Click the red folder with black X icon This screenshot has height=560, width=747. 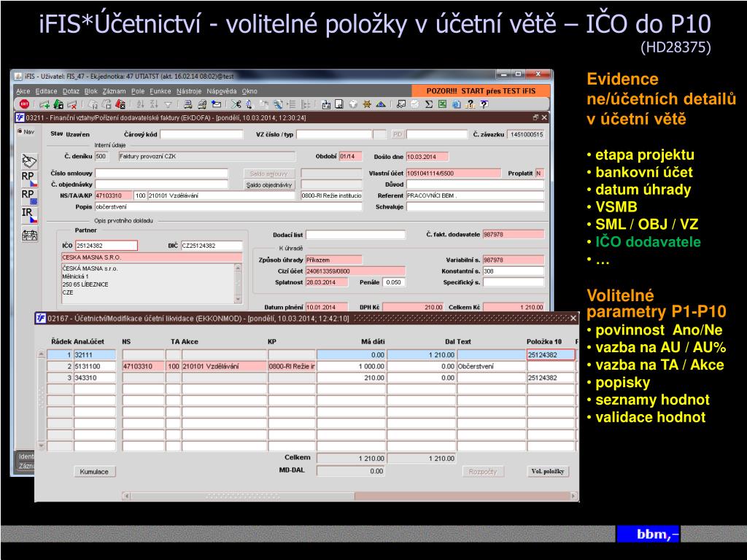pyautogui.click(x=120, y=104)
